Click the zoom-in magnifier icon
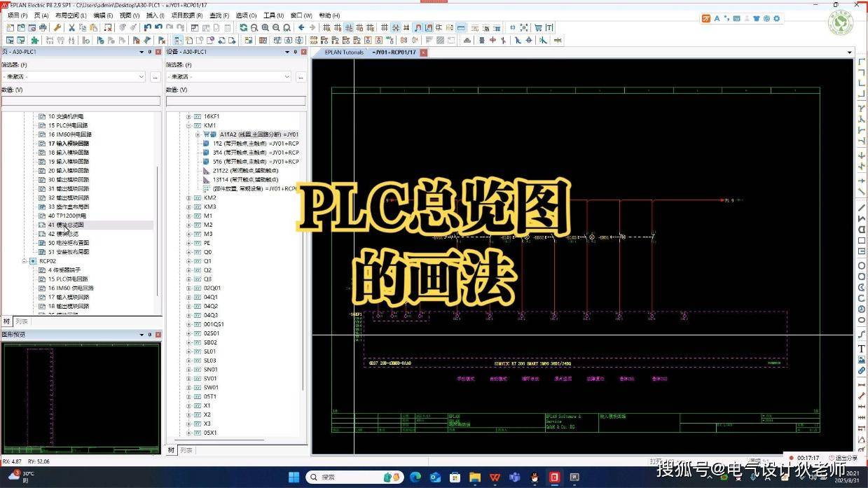Screen dimensions: 868x488 click(x=266, y=27)
